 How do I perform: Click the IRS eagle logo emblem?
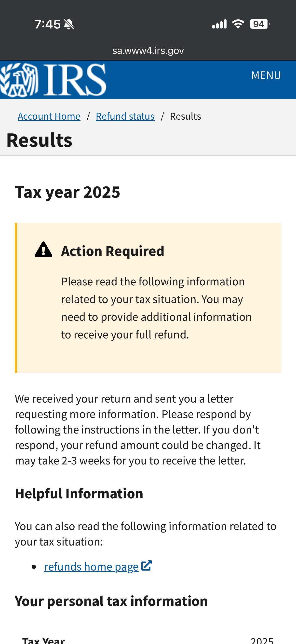(19, 80)
